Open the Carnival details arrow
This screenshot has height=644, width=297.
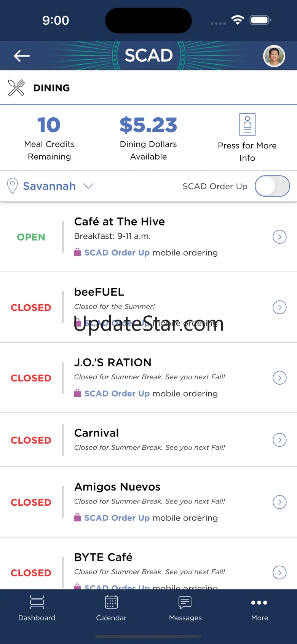tap(279, 440)
